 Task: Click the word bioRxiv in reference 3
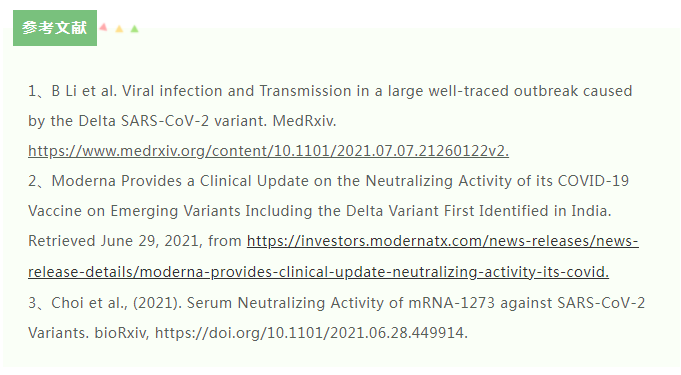click(x=122, y=333)
